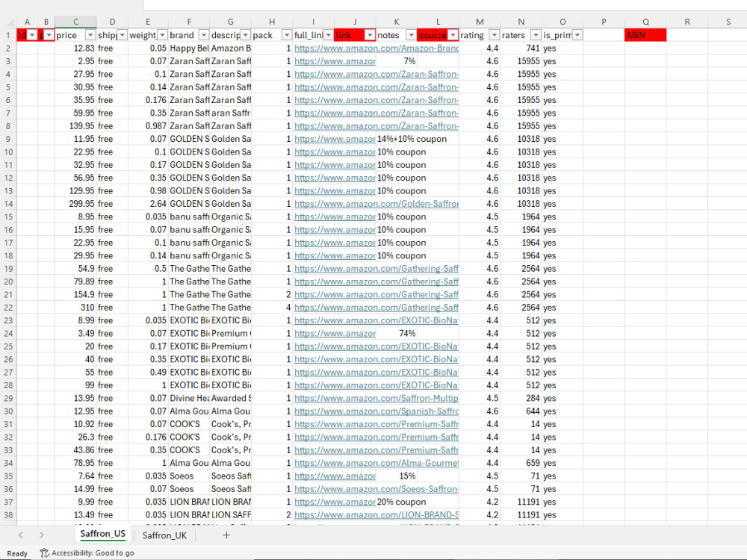
Task: Select the notes cell 20% coupon
Action: click(x=397, y=502)
